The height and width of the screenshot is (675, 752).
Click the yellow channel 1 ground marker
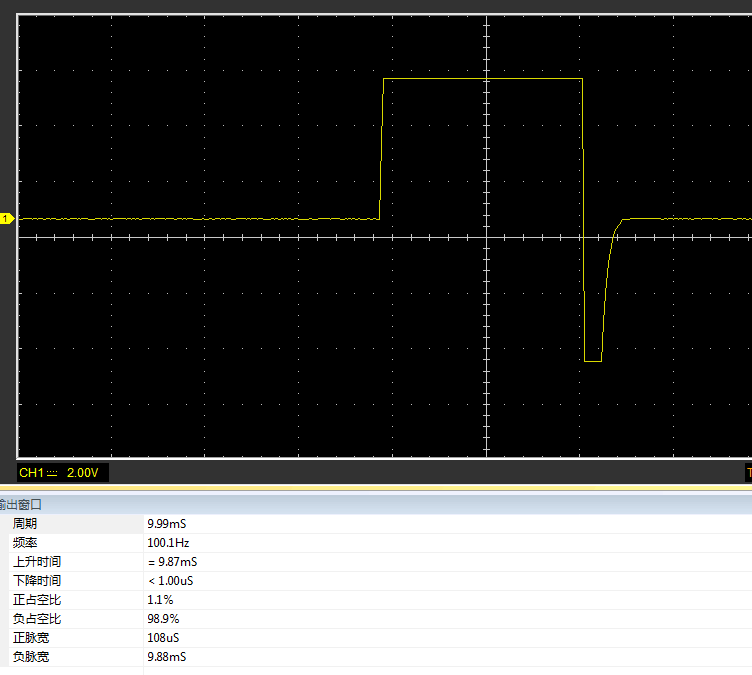point(7,218)
